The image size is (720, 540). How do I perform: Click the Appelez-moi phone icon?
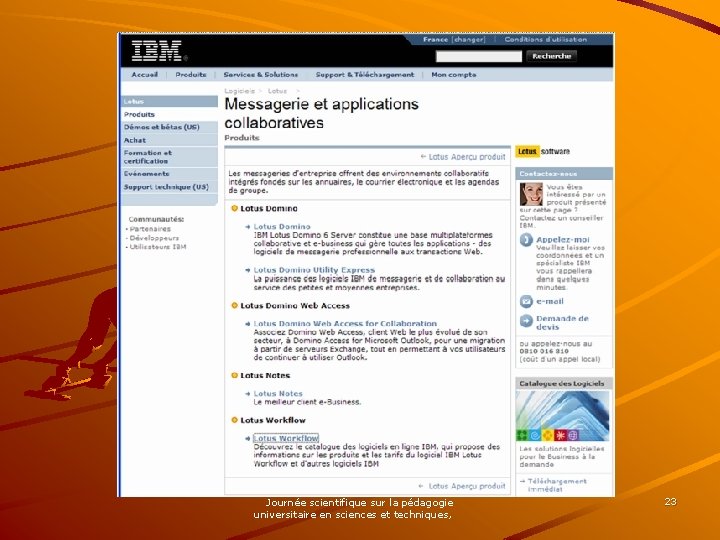[x=526, y=240]
